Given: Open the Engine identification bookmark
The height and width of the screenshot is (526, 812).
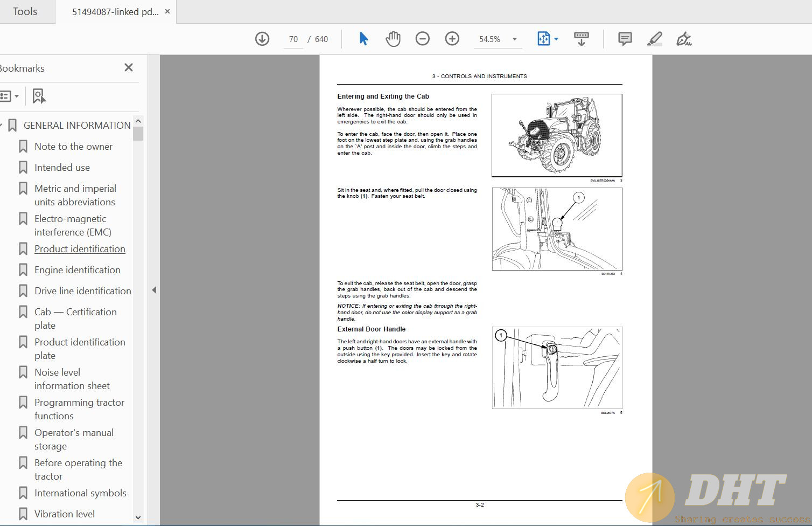Looking at the screenshot, I should (x=78, y=270).
